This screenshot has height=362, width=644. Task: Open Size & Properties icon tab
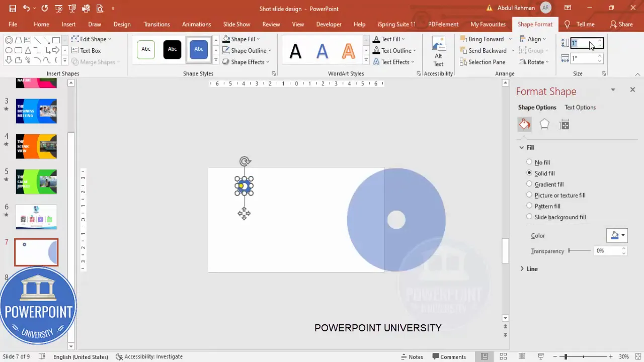click(x=564, y=125)
